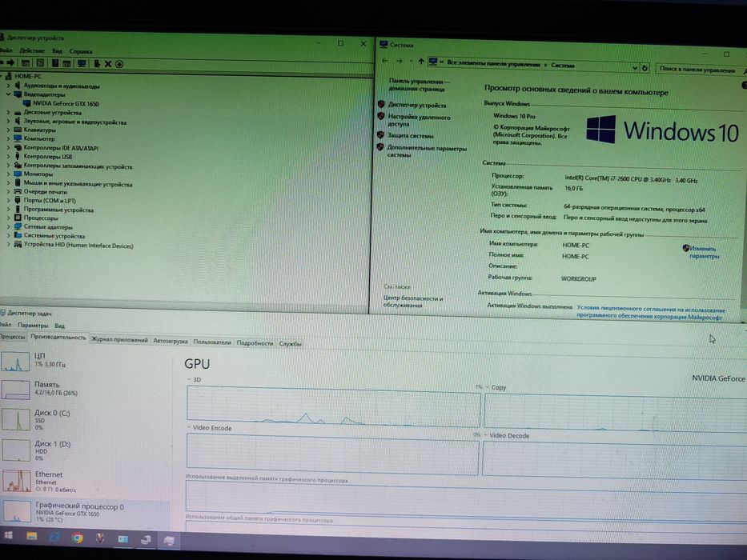Expand Дисковые устройства node

tap(8, 112)
